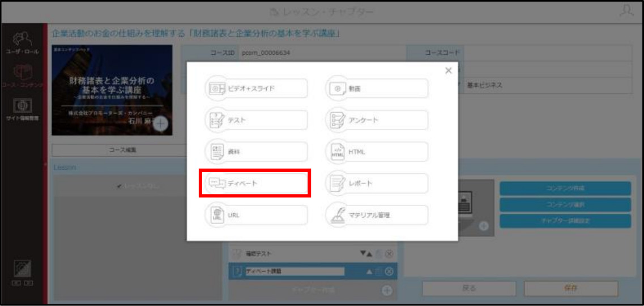Close the content type dialog
644x306 pixels.
click(449, 71)
